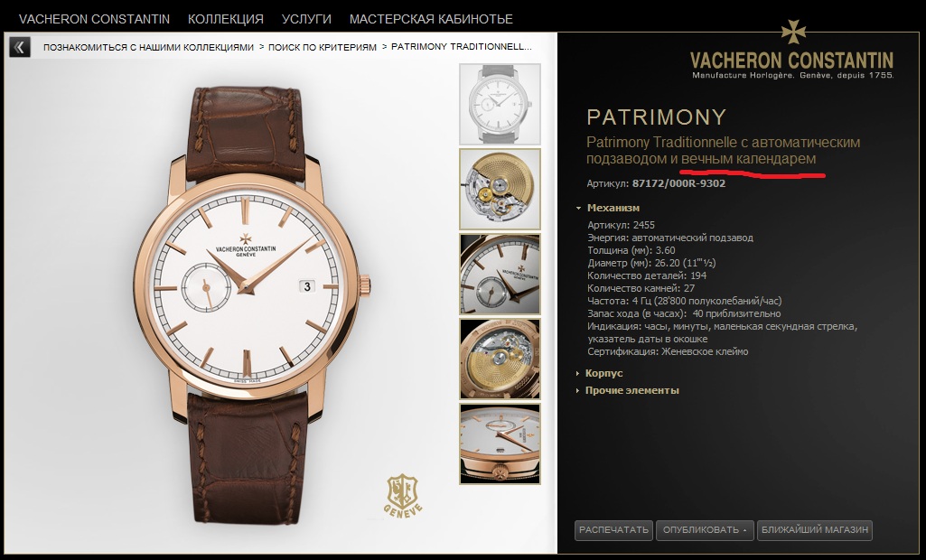Select the dial close-up thumbnail
Image resolution: width=926 pixels, height=560 pixels.
(500, 274)
